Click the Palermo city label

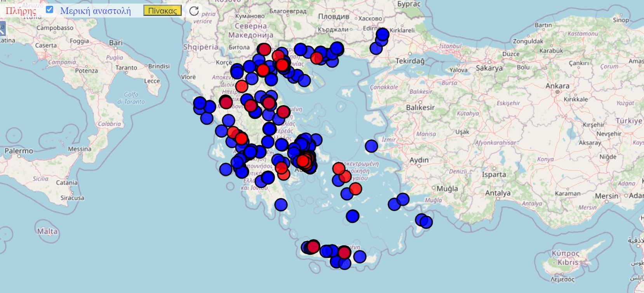pyautogui.click(x=19, y=151)
